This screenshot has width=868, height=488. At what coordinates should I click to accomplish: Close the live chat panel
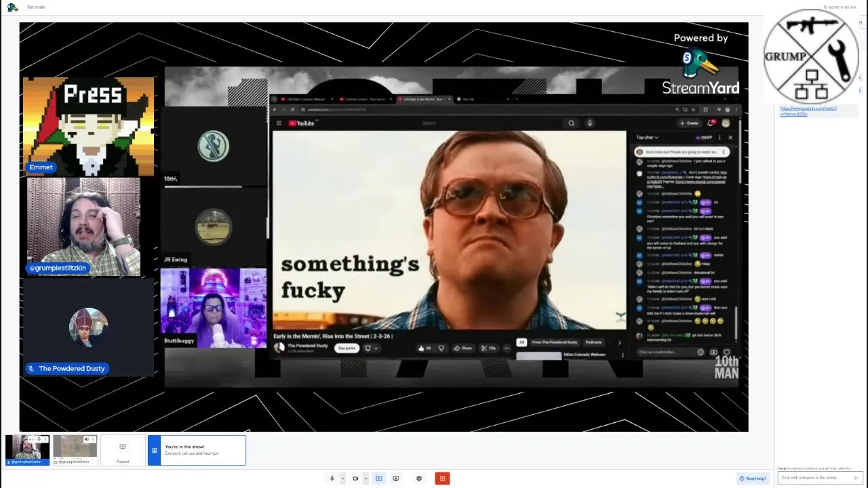[730, 138]
